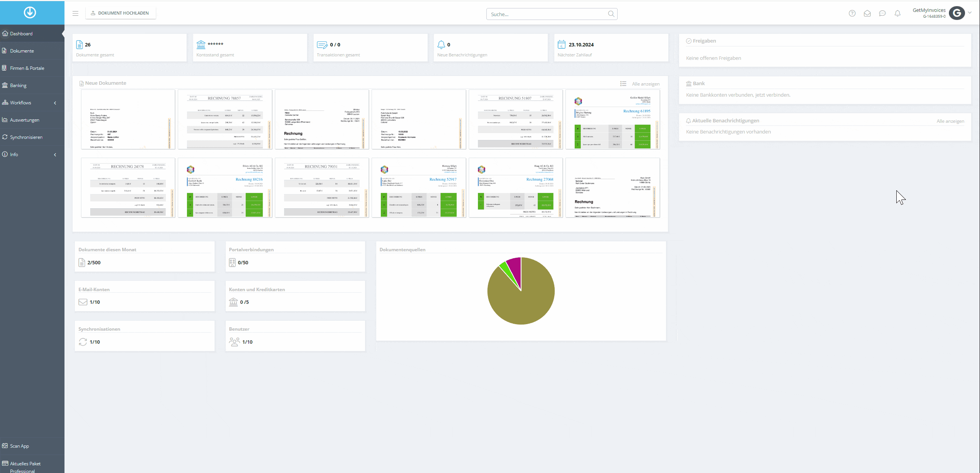Image resolution: width=980 pixels, height=473 pixels.
Task: Toggle the hamburger sidebar menu icon
Action: 75,13
